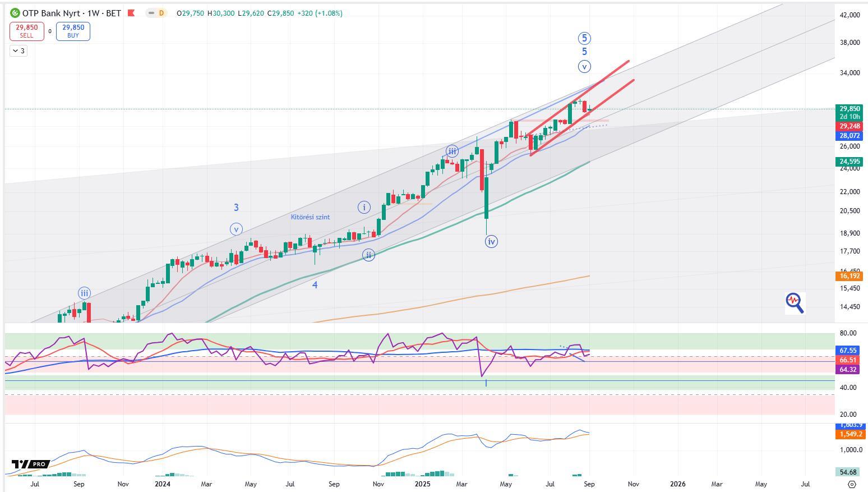Select the circled iv wave label

coord(491,242)
